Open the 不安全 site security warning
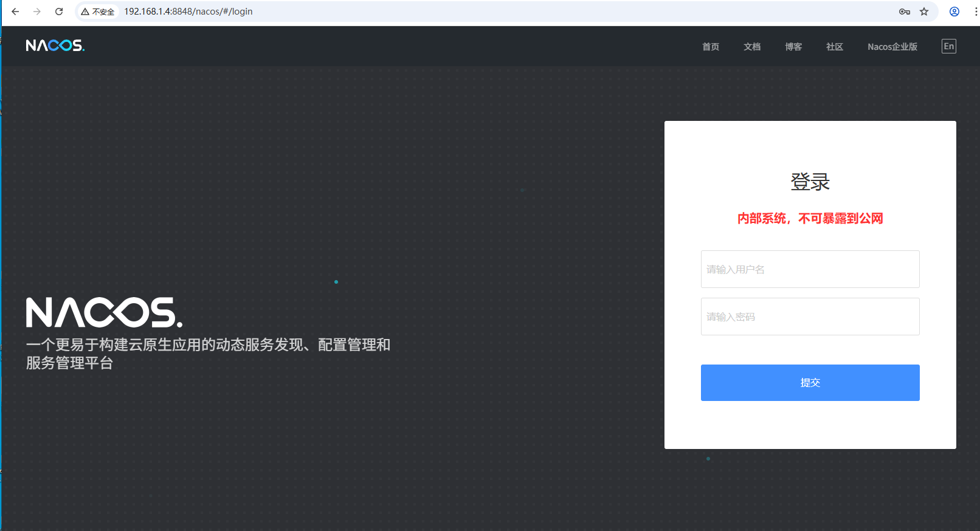Image resolution: width=980 pixels, height=531 pixels. point(98,12)
